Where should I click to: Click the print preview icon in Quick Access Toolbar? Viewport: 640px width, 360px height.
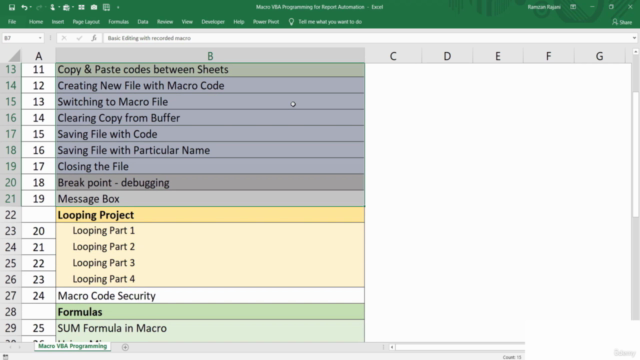(66, 7)
